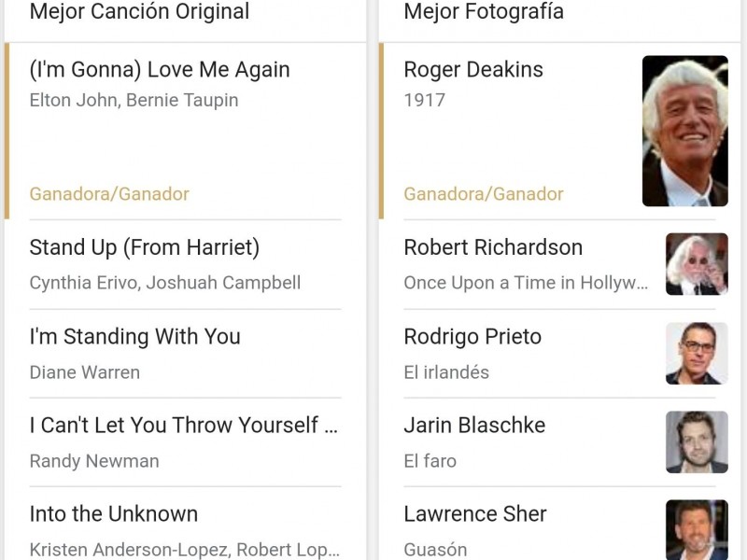
Task: Open the Rodrigo Prieto nominee entry
Action: coord(472,336)
